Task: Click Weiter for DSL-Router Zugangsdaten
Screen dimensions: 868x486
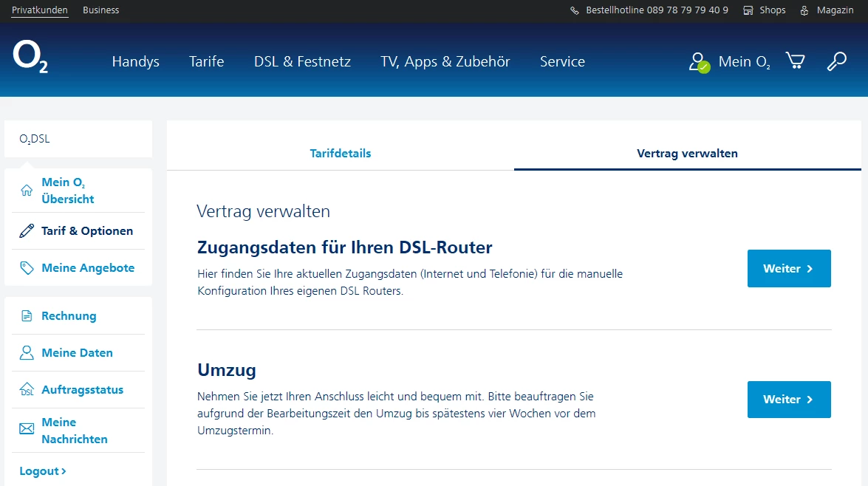Action: click(x=789, y=268)
